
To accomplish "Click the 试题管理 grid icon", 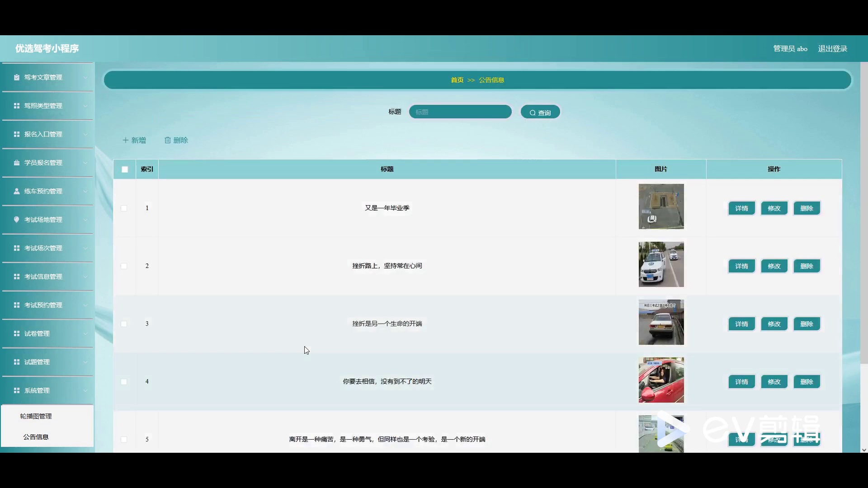I will click(17, 362).
